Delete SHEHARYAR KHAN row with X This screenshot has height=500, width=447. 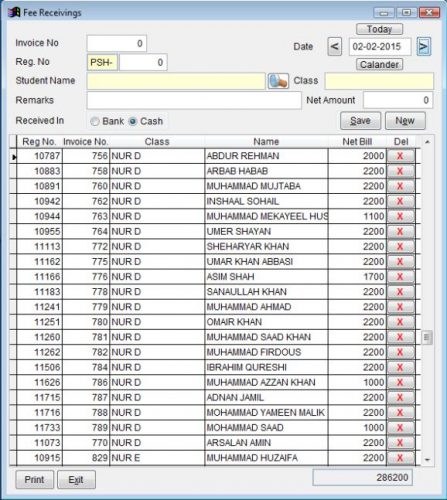click(x=400, y=247)
